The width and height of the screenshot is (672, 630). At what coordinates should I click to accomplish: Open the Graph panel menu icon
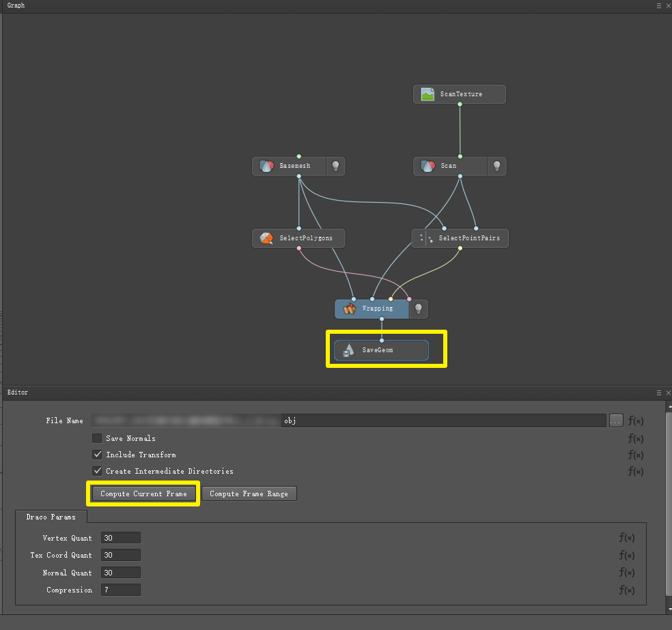659,5
